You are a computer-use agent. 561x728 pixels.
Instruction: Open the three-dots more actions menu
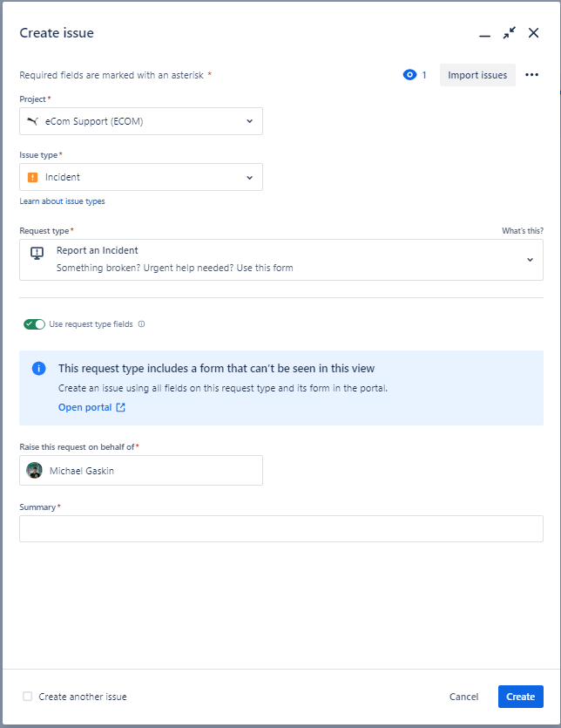point(531,75)
